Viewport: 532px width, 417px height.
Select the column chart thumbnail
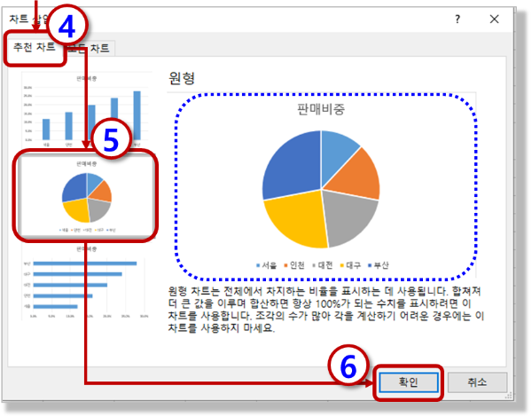[x=87, y=111]
